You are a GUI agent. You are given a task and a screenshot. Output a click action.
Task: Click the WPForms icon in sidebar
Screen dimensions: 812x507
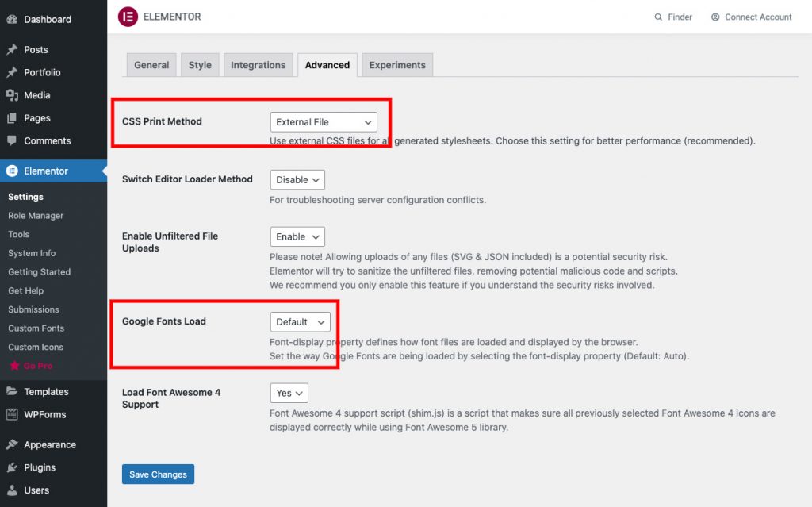tap(12, 414)
